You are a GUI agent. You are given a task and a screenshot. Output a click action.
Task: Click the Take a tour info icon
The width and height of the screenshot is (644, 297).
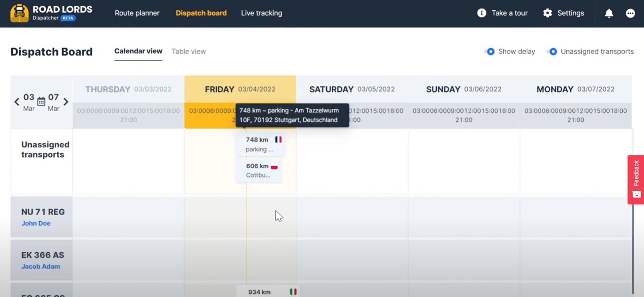coord(481,13)
